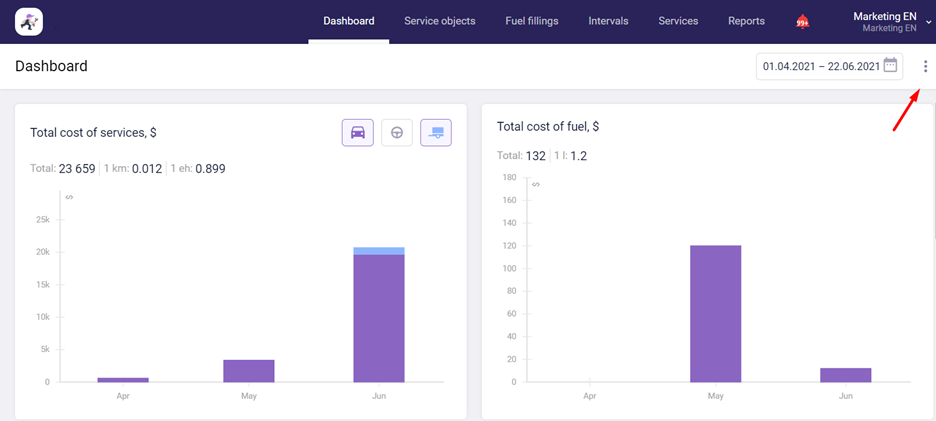Click the May bar in fuel chart
The height and width of the screenshot is (421, 936).
coord(715,313)
